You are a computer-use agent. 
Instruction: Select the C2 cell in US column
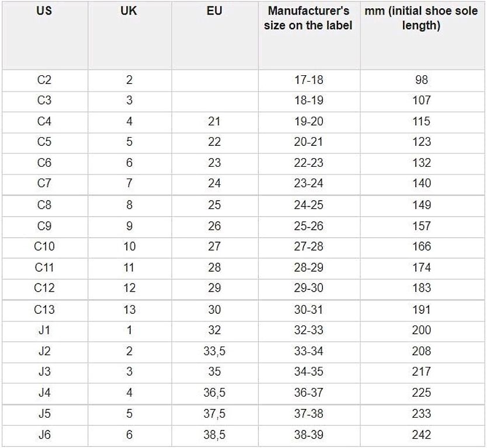tap(44, 80)
